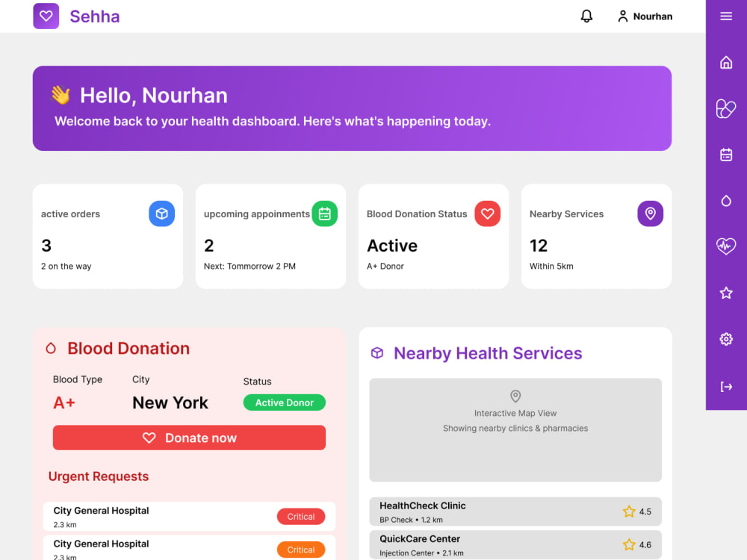
Task: Click star rating icon for QuickCare Center
Action: point(629,544)
